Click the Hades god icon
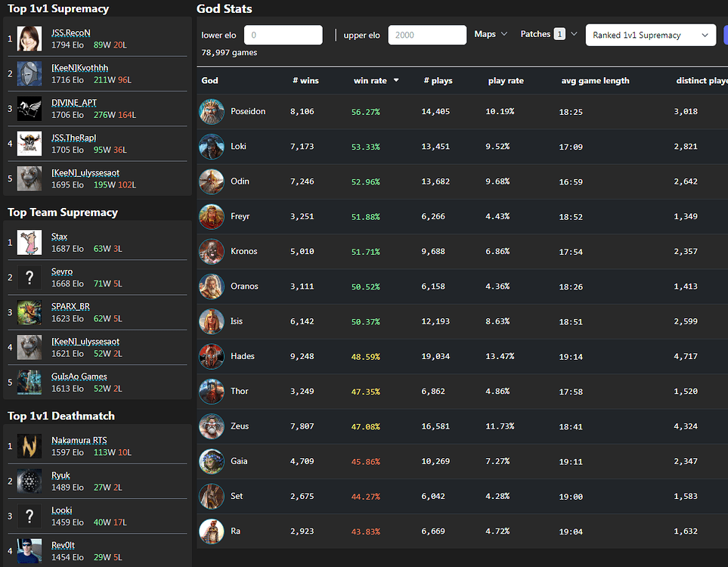 pyautogui.click(x=212, y=356)
